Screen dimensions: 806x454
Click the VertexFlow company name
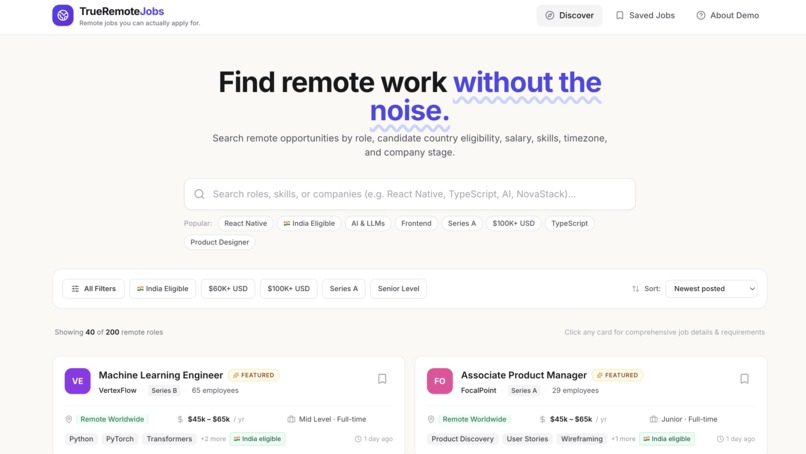pyautogui.click(x=118, y=390)
